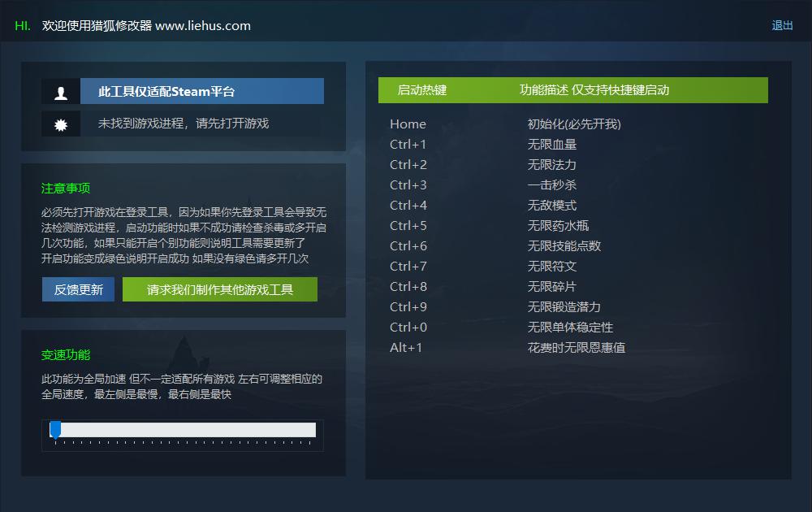812x512 pixels.
Task: Select 无限单体稳定性 function
Action: (x=570, y=327)
